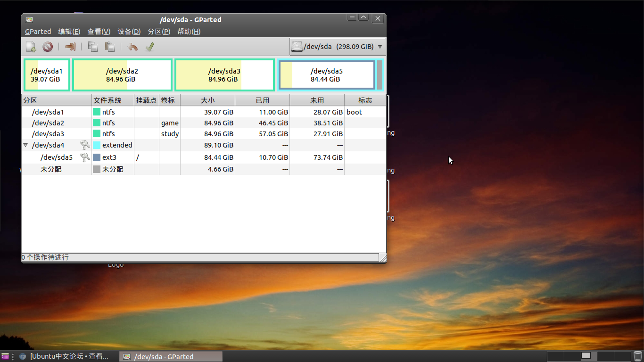Image resolution: width=644 pixels, height=362 pixels.
Task: Click the /dev/sda - GParted taskbar button
Action: (x=171, y=356)
